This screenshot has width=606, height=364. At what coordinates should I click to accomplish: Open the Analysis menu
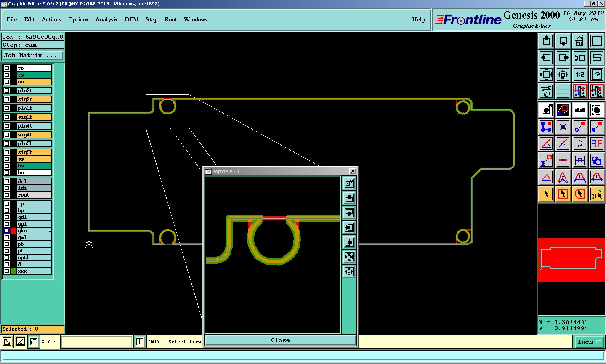[106, 20]
